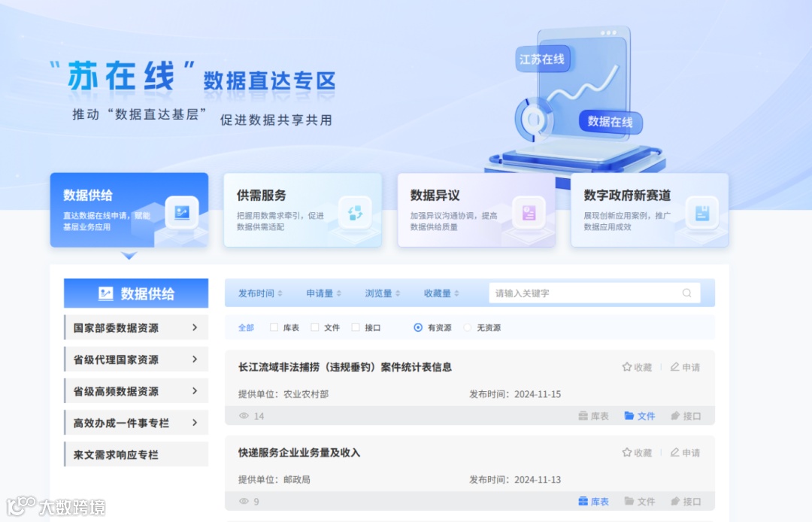Open 来文需求响应专栏 in the sidebar
The image size is (812, 522).
(x=136, y=454)
